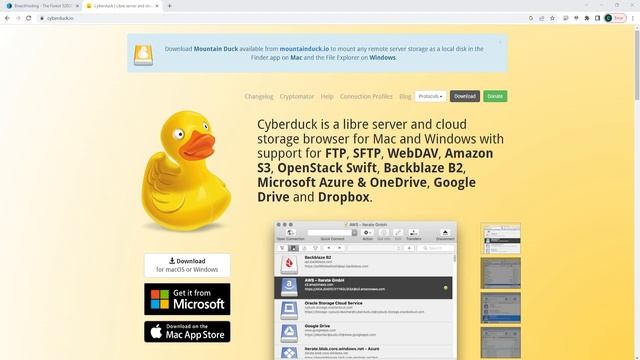The height and width of the screenshot is (360, 640).
Task: Click the page vertical scrollbar
Action: pyautogui.click(x=637, y=65)
